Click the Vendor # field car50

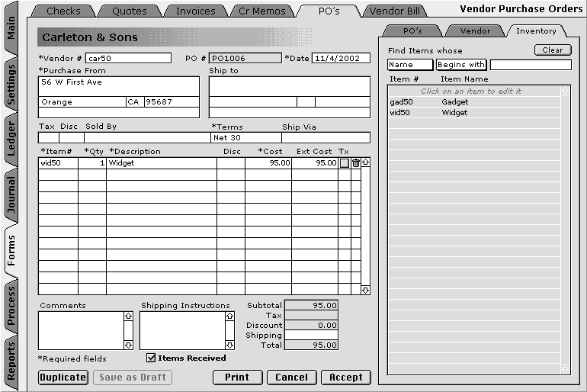[x=128, y=58]
